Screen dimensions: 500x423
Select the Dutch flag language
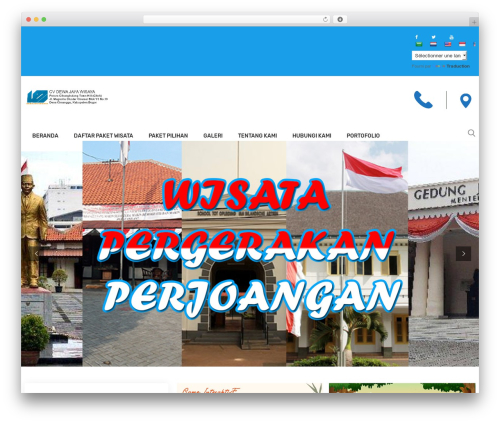(433, 44)
